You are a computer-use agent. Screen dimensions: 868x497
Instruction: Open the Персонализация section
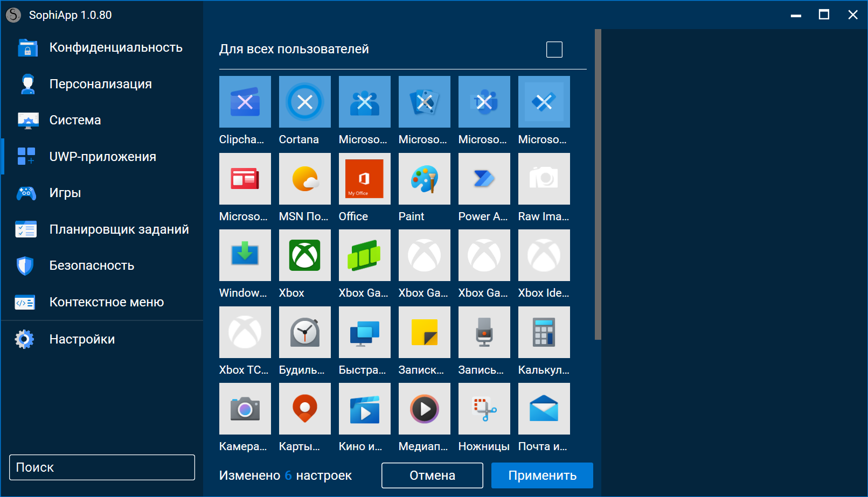(102, 84)
